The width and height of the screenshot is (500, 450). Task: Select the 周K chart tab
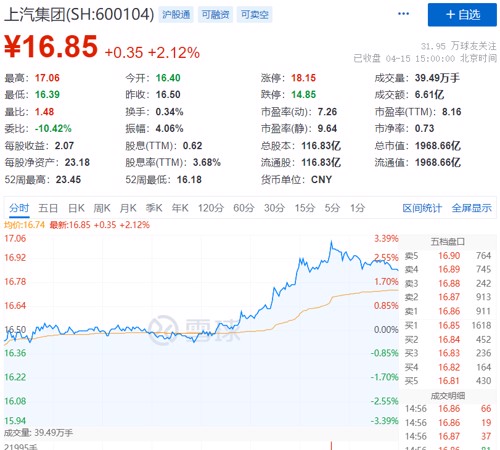click(x=102, y=208)
